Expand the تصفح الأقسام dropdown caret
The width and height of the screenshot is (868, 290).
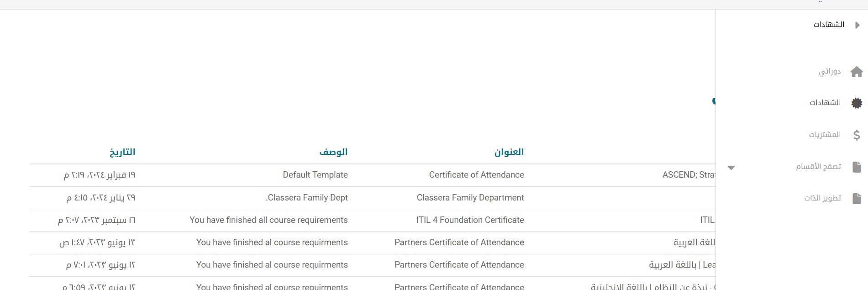pos(731,168)
